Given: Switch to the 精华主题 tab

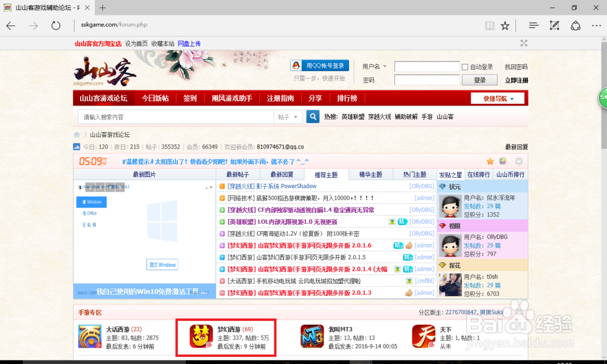Looking at the screenshot, I should coord(370,175).
